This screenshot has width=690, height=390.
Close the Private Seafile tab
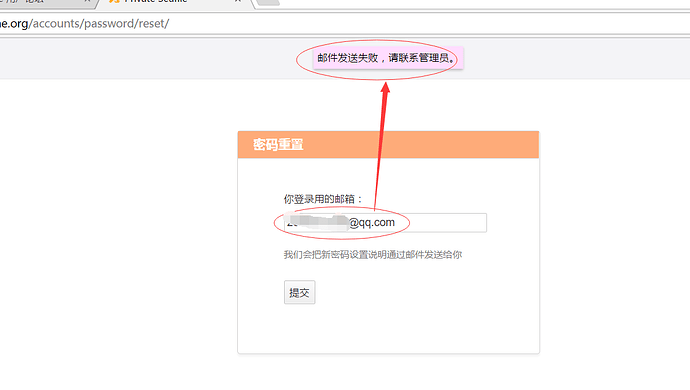[238, 1]
